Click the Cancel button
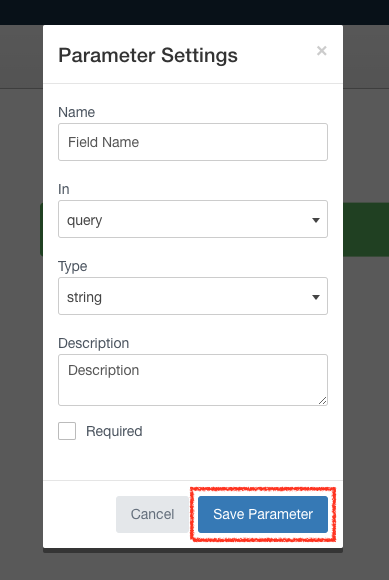Image resolution: width=389 pixels, height=580 pixels. [x=152, y=514]
